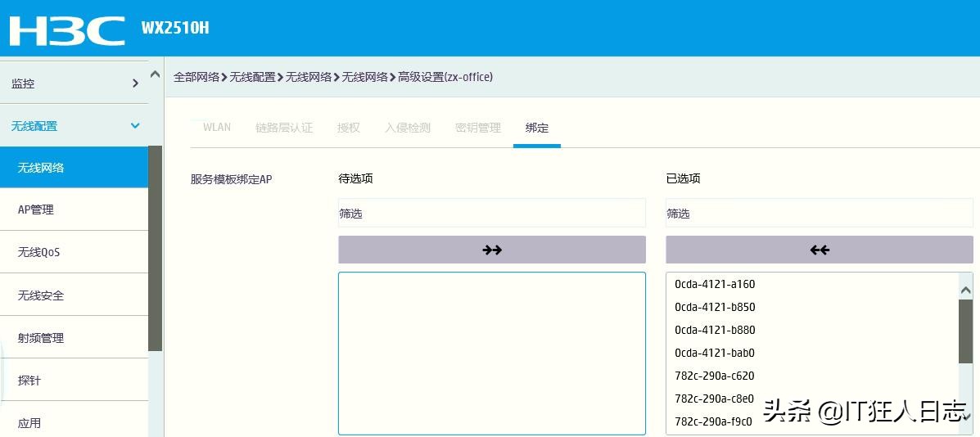
Task: Open 无线QoS in the sidebar
Action: (74, 252)
